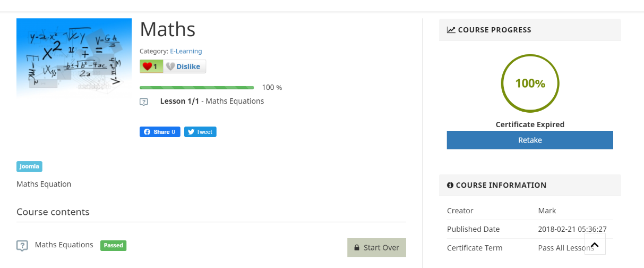Click the Course Information info icon

pyautogui.click(x=450, y=186)
